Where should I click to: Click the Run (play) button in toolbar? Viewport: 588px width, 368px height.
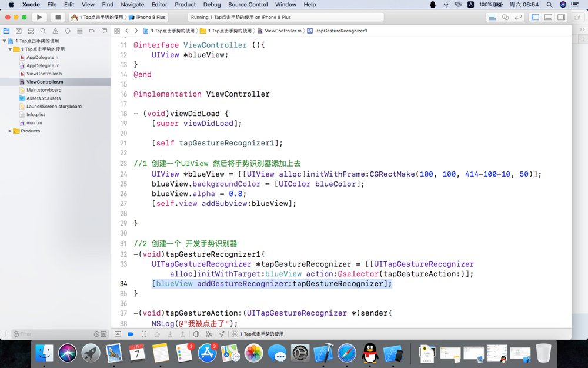(39, 17)
